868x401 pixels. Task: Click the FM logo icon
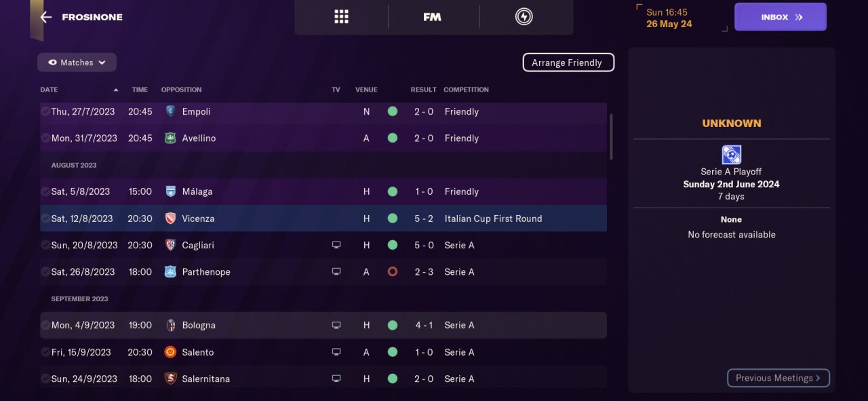point(432,17)
